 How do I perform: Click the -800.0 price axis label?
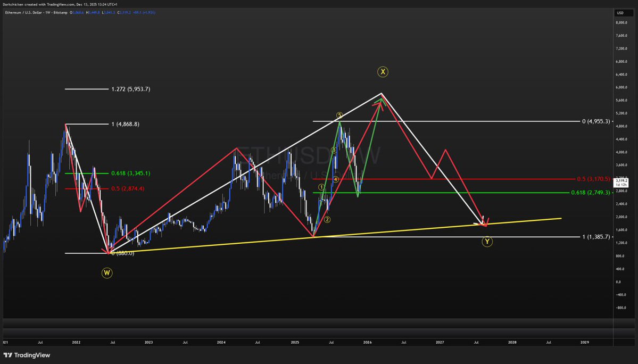click(x=620, y=308)
